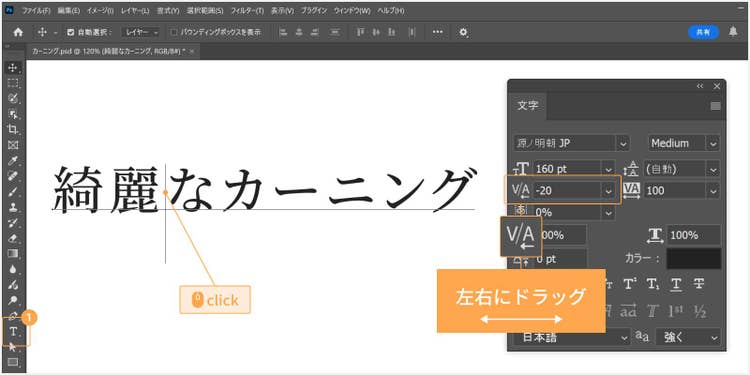Open the 160 pt font size dropdown
The height and width of the screenshot is (375, 750).
tap(608, 169)
